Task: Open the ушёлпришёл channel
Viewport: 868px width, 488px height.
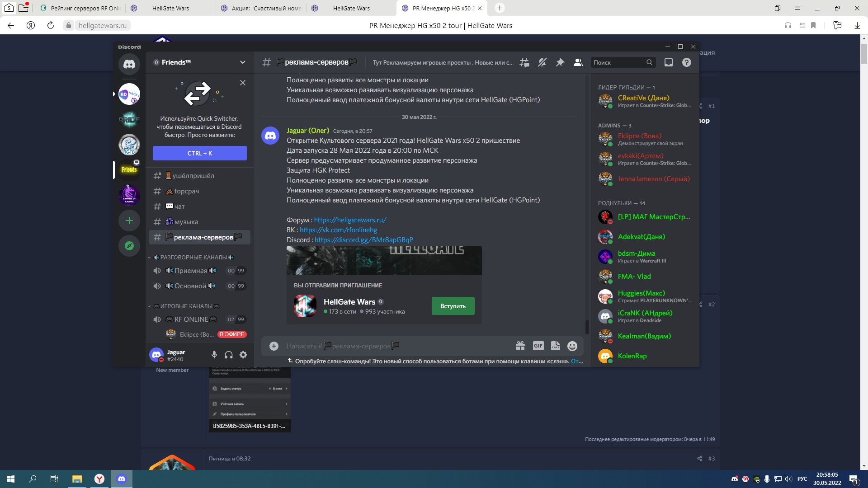Action: coord(200,176)
